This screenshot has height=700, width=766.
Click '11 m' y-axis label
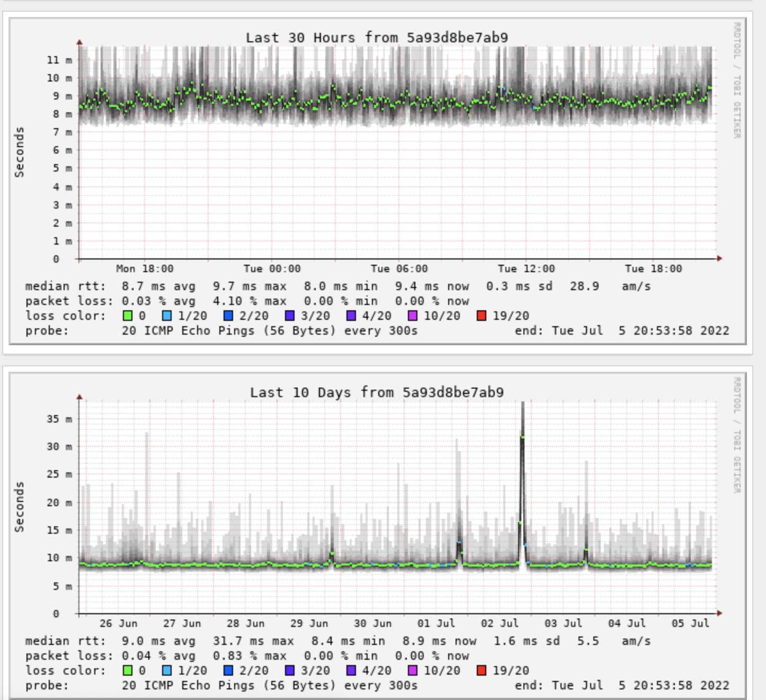59,60
